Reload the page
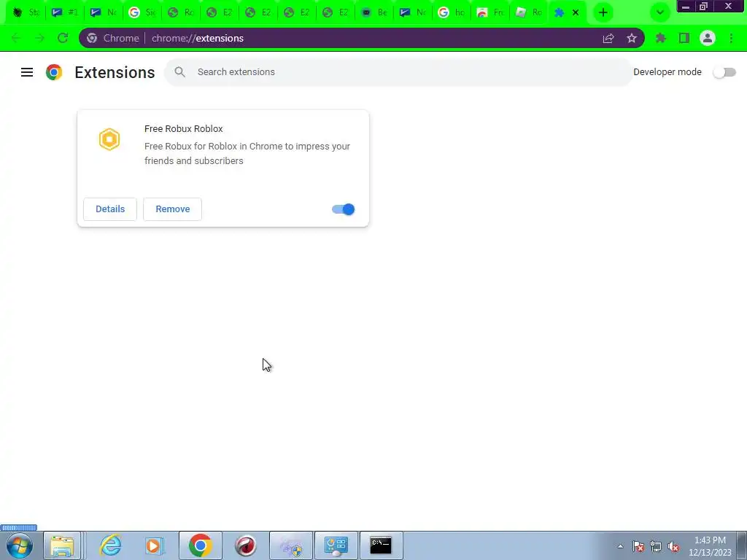 coord(63,38)
